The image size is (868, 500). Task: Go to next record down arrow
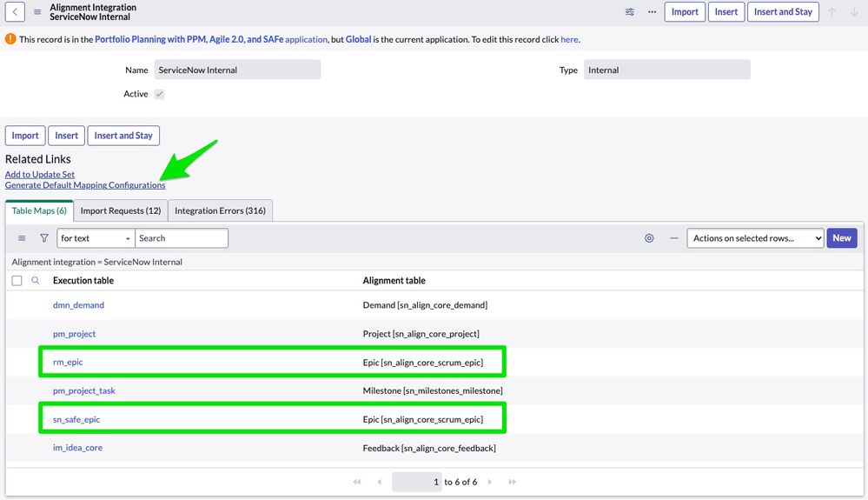coord(854,11)
